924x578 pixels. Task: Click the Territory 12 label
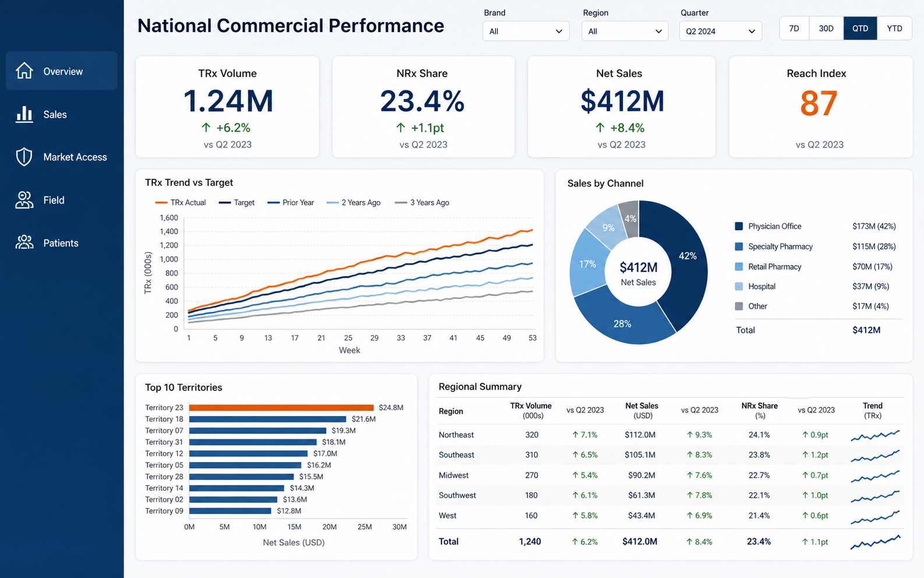[x=164, y=453]
